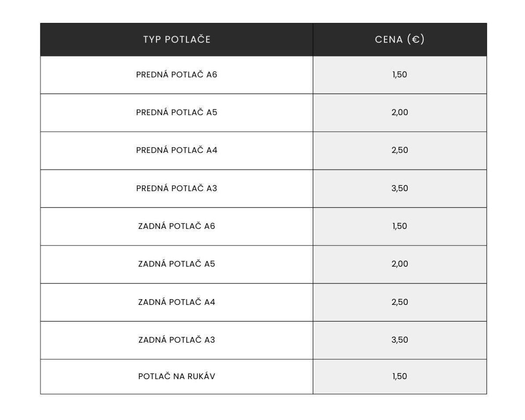Image resolution: width=525 pixels, height=420 pixels.
Task: Select the ZADNÁ POTLAČ A6 label cell
Action: [x=177, y=226]
